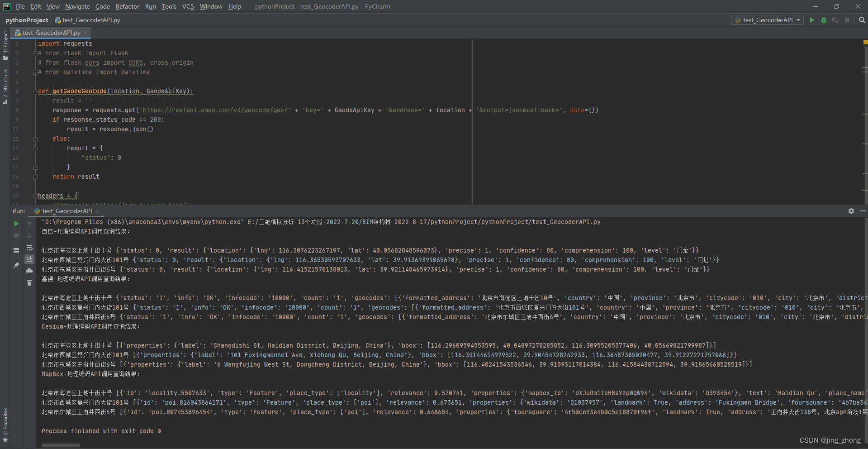Screen dimensions: 868x449
Task: Jump down the stack trace
Action: 29,235
